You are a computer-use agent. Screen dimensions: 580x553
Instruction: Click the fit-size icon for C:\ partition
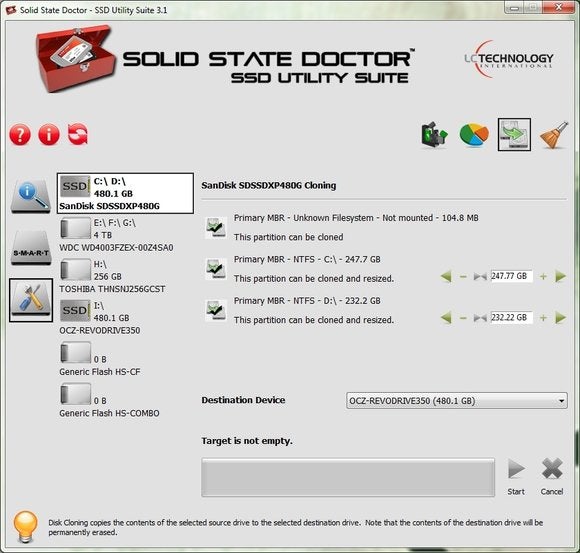point(480,276)
